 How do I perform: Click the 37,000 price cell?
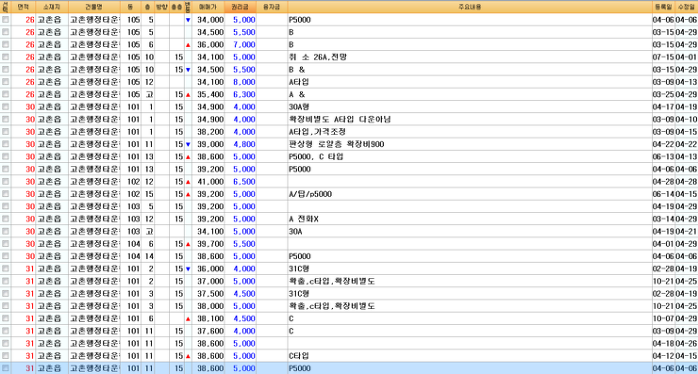(x=209, y=281)
